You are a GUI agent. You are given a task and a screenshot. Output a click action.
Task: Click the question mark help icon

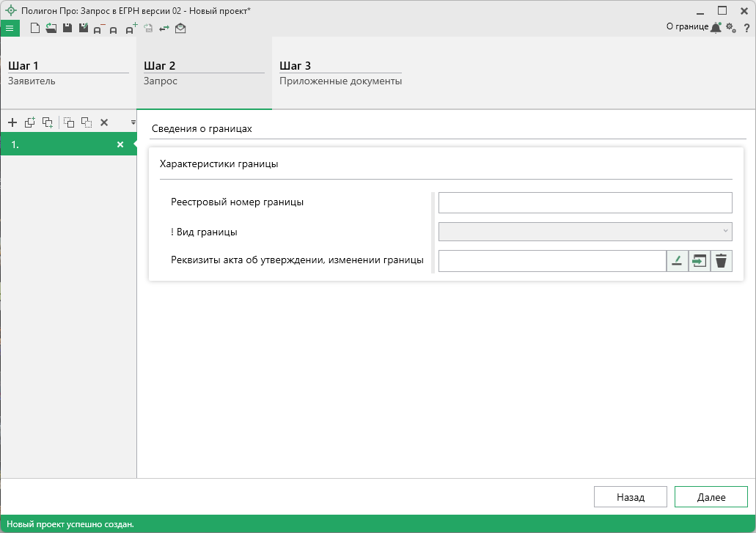pyautogui.click(x=746, y=28)
